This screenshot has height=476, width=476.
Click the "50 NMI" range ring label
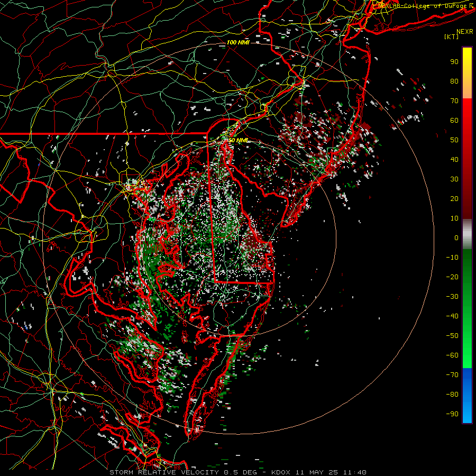(238, 140)
